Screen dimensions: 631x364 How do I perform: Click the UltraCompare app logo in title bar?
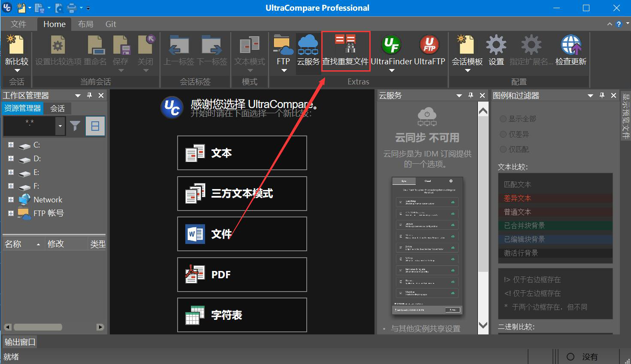click(7, 7)
